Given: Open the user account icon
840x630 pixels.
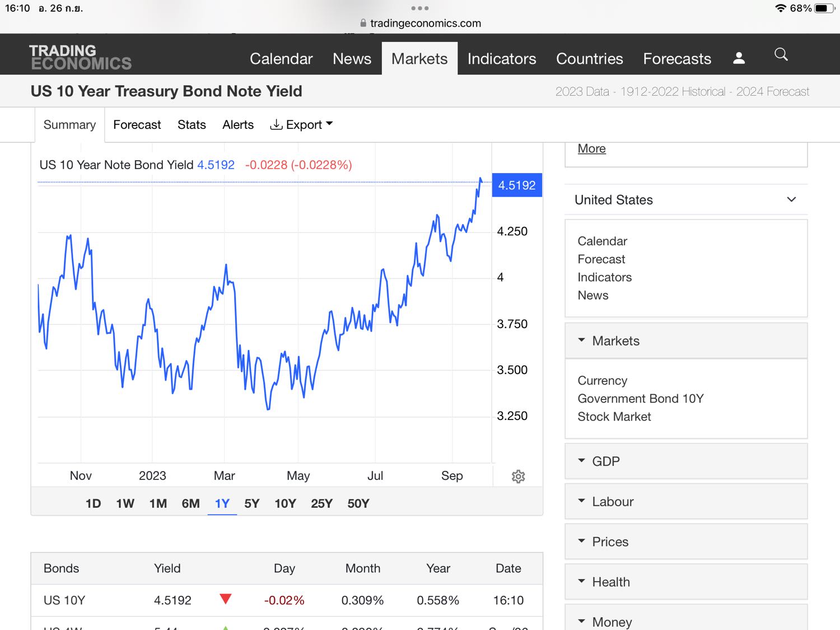Looking at the screenshot, I should point(739,58).
